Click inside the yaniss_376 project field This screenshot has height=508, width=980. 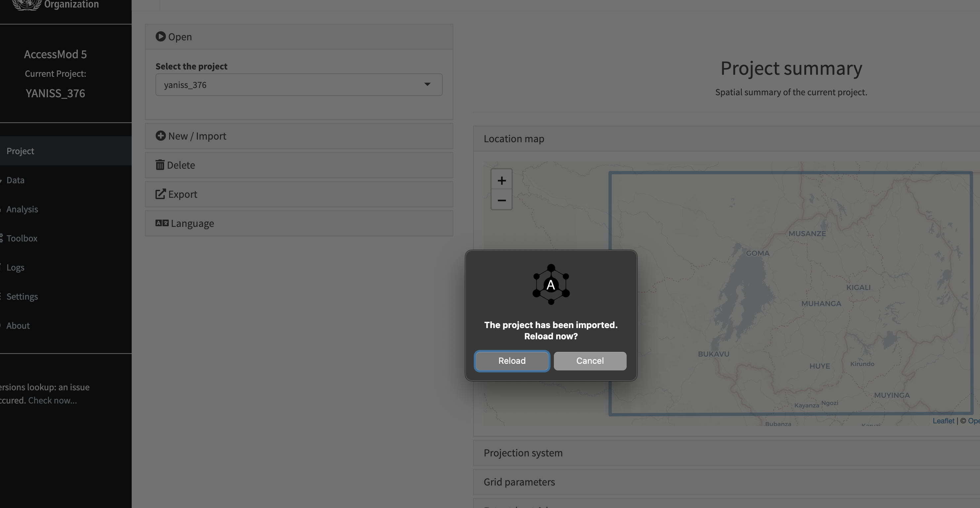[266, 84]
